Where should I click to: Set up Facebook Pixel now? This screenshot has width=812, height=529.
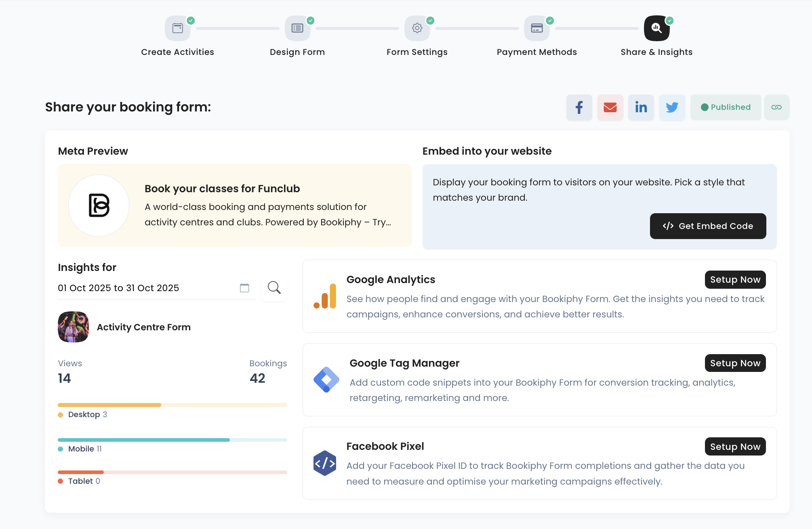click(735, 447)
